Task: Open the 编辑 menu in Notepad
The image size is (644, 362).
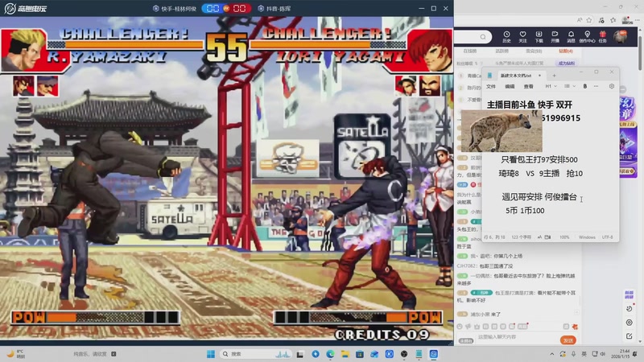Action: point(510,87)
